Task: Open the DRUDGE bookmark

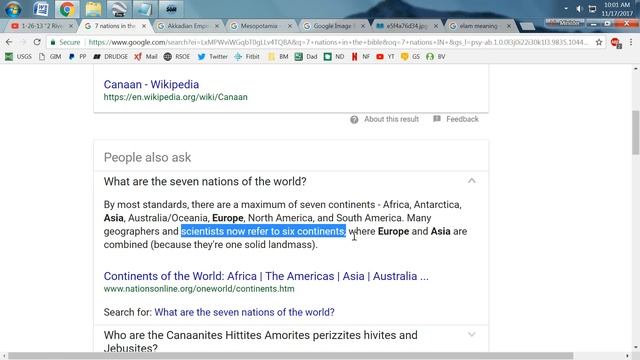Action: coord(110,57)
